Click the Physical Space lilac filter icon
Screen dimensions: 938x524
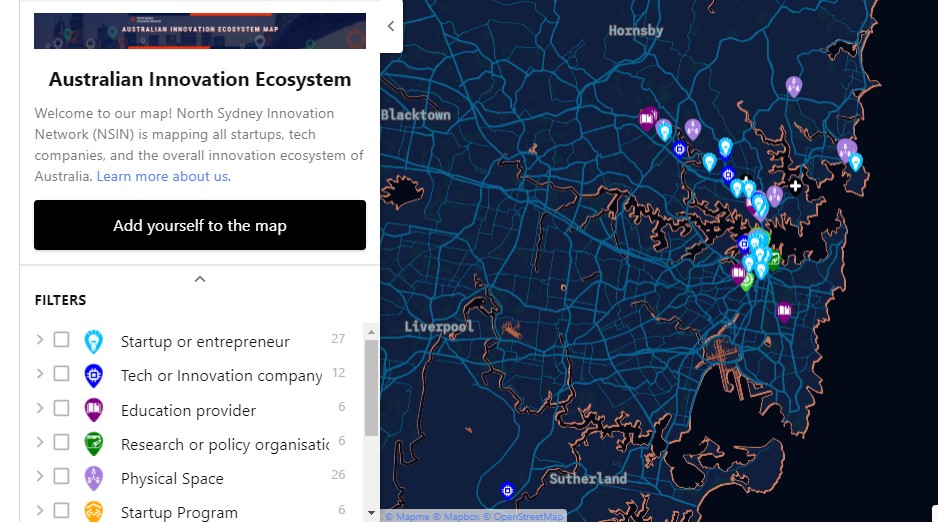click(93, 479)
